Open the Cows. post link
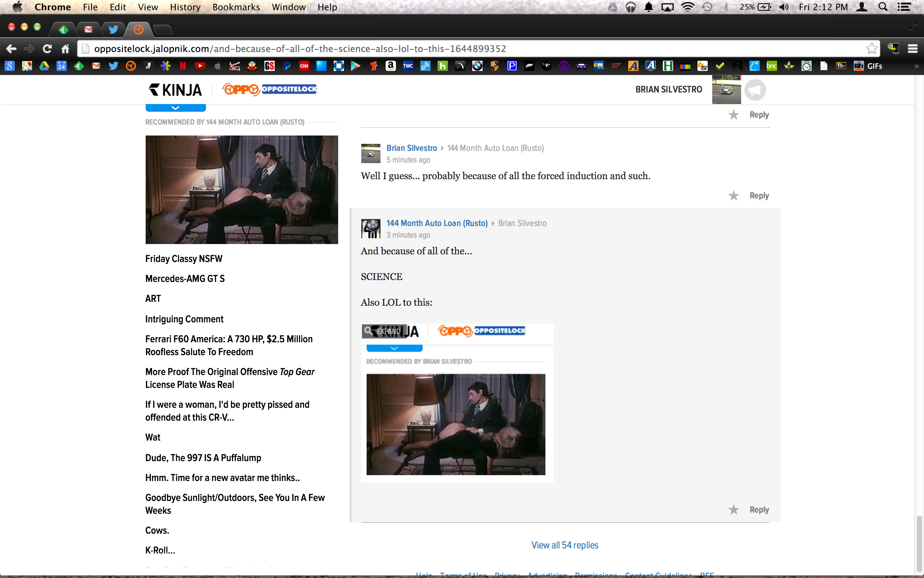924x578 pixels. tap(157, 530)
